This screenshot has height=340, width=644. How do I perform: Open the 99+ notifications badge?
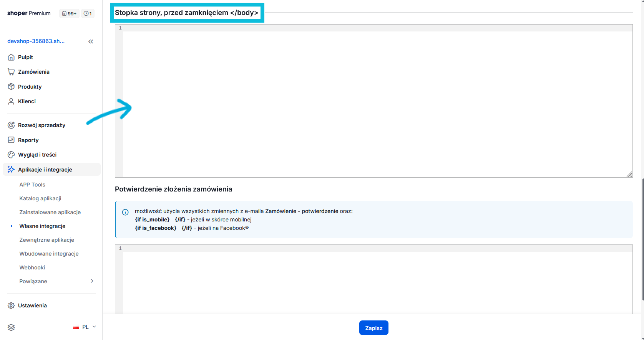69,13
